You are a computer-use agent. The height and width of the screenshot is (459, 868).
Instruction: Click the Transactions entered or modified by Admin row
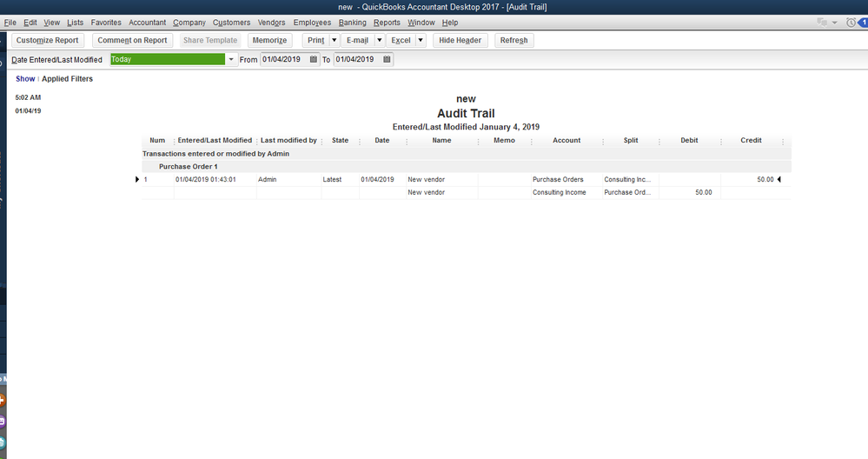(x=467, y=154)
